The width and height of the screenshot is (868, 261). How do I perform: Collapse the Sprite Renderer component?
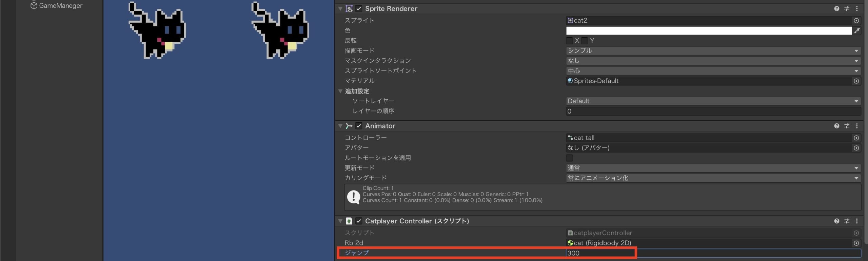(x=340, y=9)
